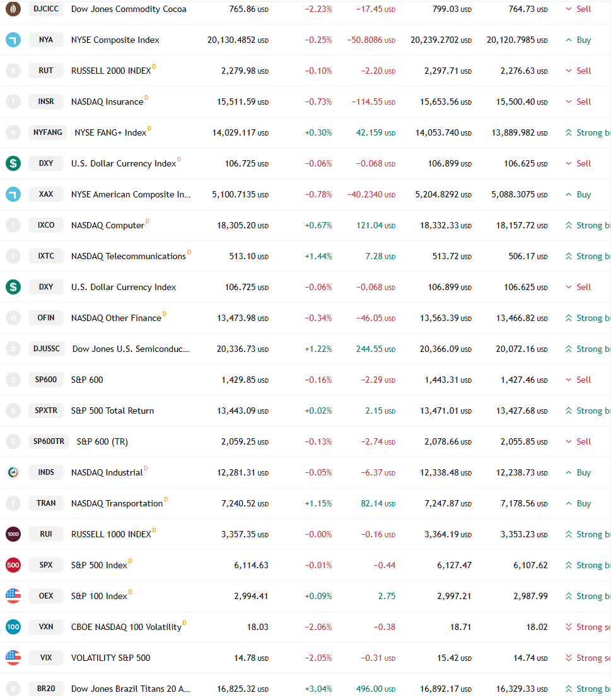Click the SP600 ticker badge
611x700 pixels.
click(x=46, y=380)
